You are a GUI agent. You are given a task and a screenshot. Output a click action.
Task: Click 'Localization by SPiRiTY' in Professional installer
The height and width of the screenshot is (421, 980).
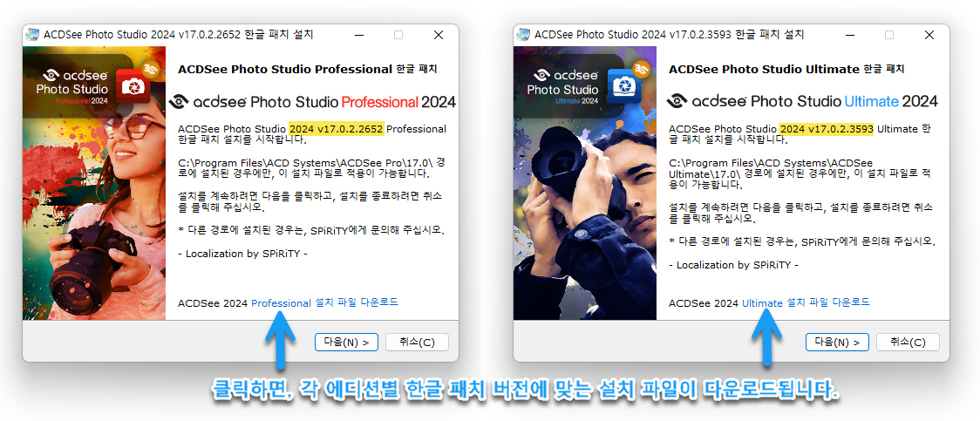click(243, 254)
